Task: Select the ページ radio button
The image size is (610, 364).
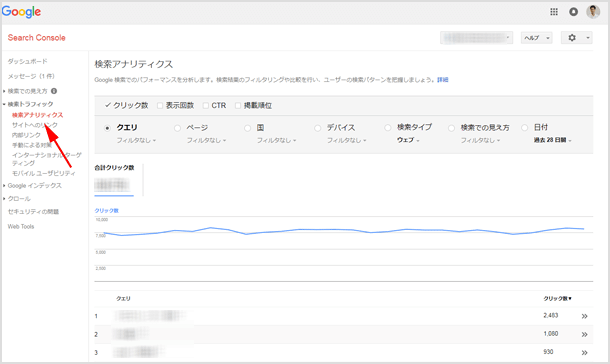Action: click(x=177, y=128)
